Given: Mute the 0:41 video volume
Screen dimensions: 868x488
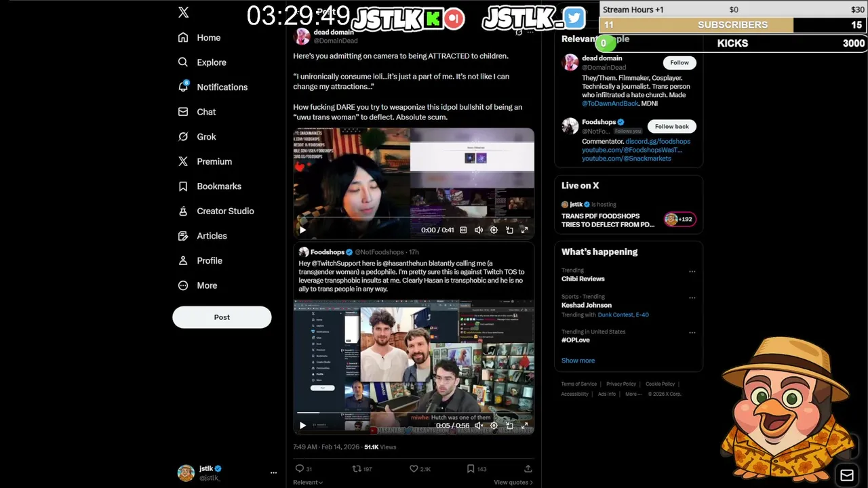Looking at the screenshot, I should click(479, 230).
